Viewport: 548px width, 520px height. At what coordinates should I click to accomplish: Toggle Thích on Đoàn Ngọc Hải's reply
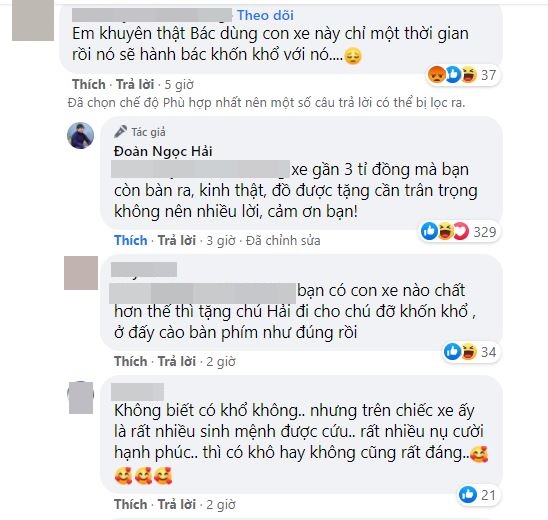point(130,240)
